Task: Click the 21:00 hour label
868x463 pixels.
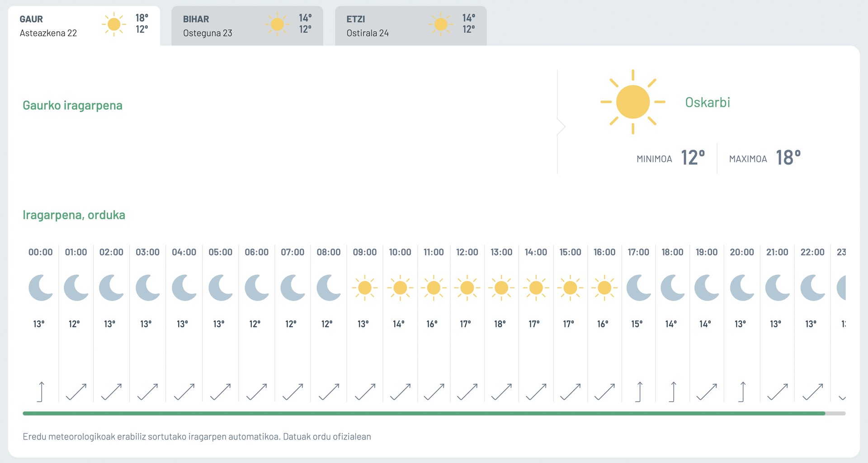Action: [x=777, y=252]
